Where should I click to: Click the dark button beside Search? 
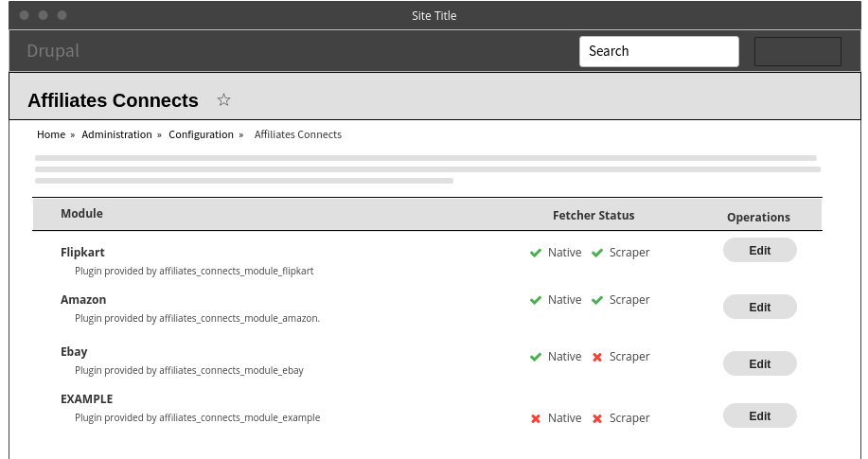(797, 51)
